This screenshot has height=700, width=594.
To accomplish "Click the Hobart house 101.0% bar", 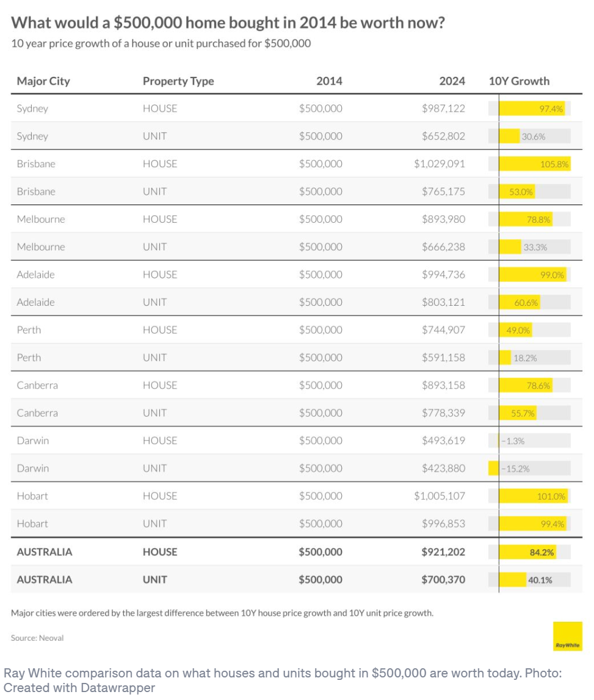I will 534,496.
